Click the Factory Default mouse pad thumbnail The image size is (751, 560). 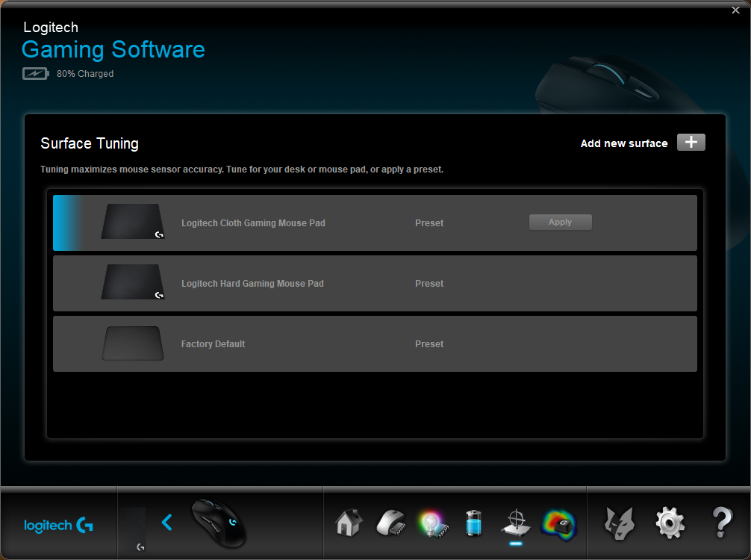133,343
